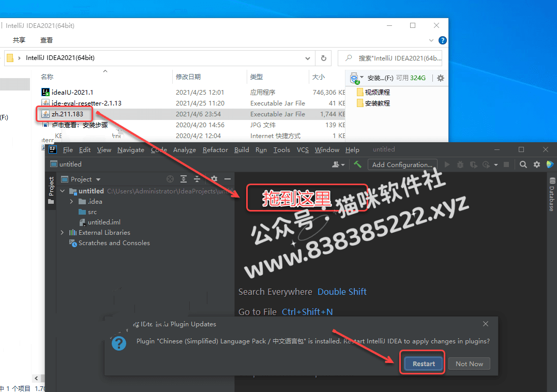The image size is (557, 392).
Task: Open the Edit menu
Action: 84,150
